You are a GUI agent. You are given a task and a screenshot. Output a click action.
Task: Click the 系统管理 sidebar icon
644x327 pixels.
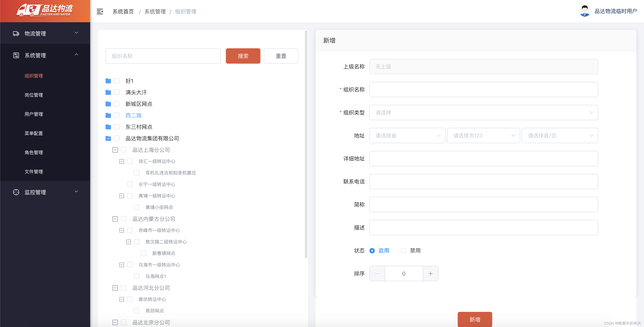(16, 55)
